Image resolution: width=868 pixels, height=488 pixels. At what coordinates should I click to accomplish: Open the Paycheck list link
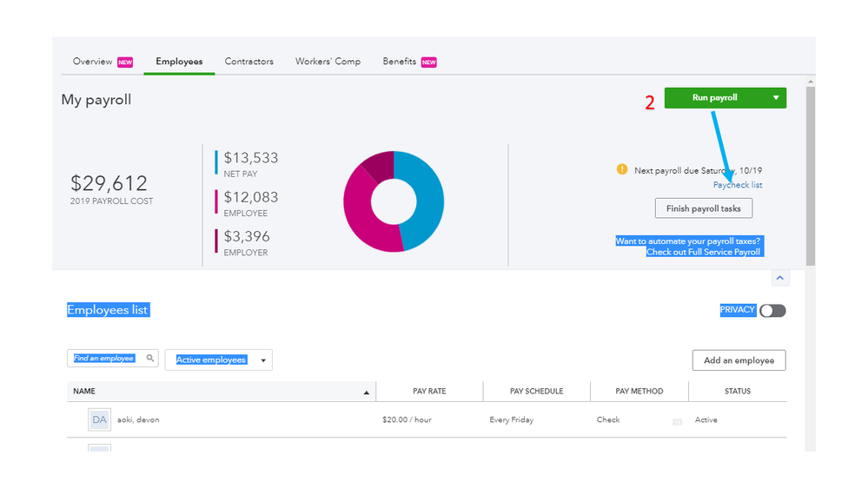[x=738, y=185]
